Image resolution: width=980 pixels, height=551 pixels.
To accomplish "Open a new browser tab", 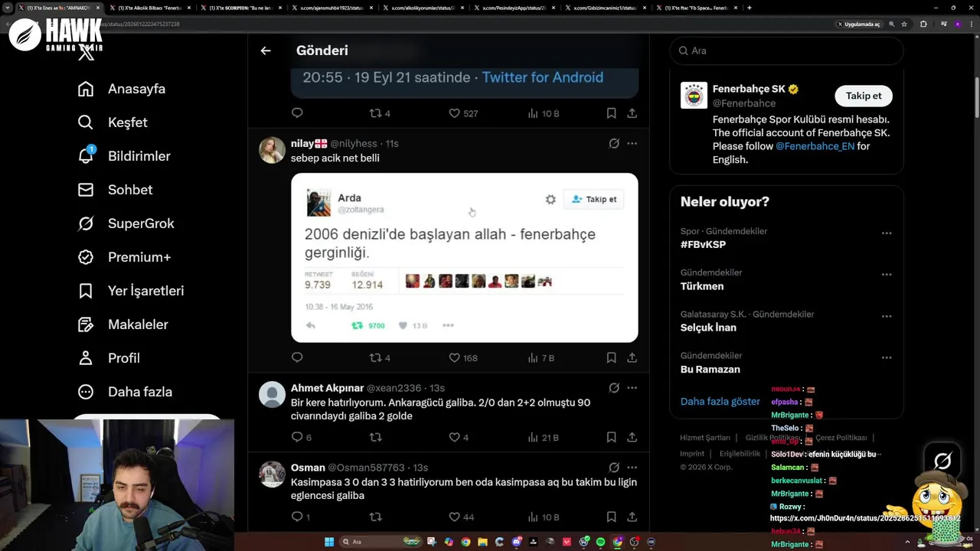I will [749, 8].
